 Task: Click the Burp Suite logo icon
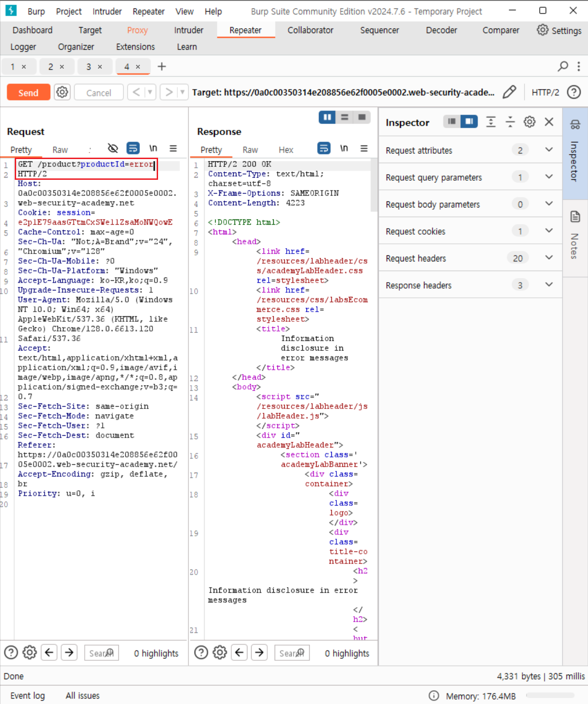click(11, 10)
